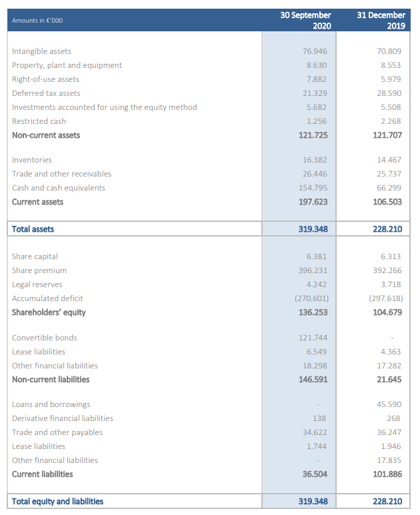Viewport: 420px width, 515px height.
Task: Click the Share premium 396.231 value
Action: [x=313, y=270]
